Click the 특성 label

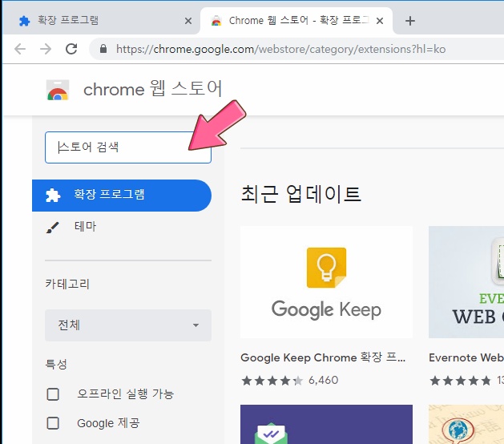click(56, 364)
